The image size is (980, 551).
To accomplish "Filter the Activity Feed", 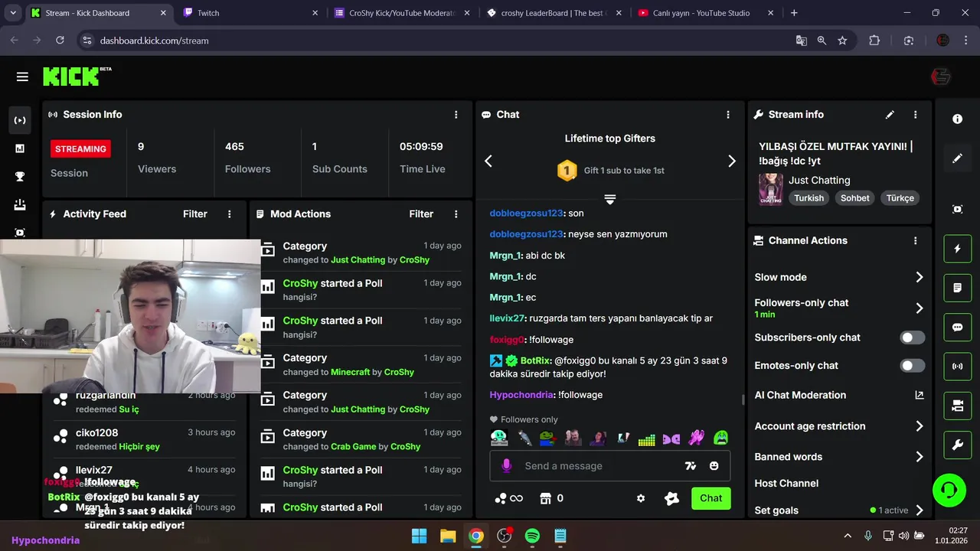I will coord(195,214).
